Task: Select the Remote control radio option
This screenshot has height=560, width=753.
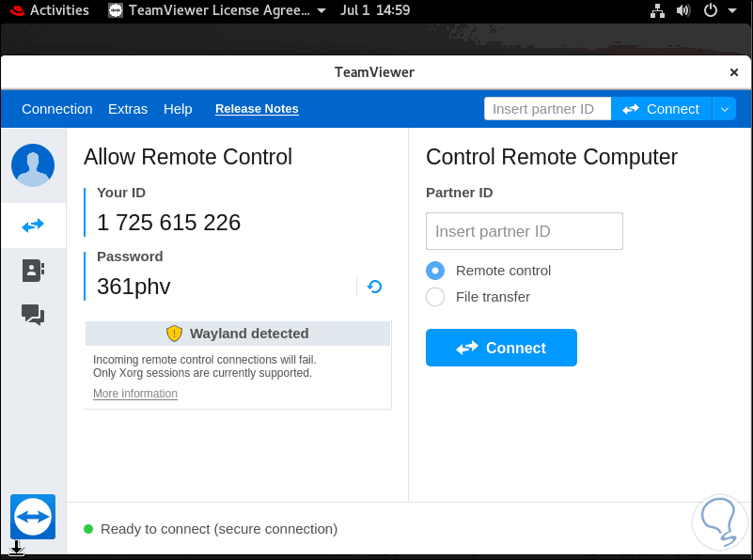Action: tap(435, 271)
